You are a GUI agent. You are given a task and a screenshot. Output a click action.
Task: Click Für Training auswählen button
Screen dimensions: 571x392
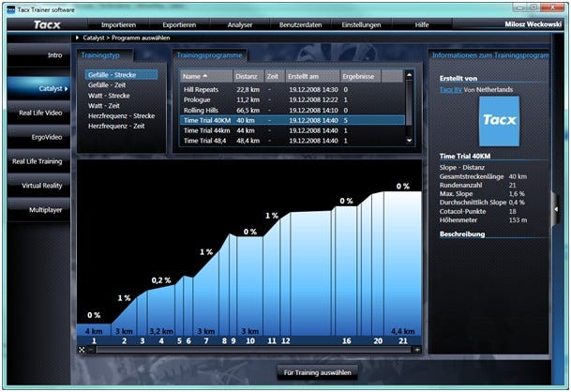(317, 372)
